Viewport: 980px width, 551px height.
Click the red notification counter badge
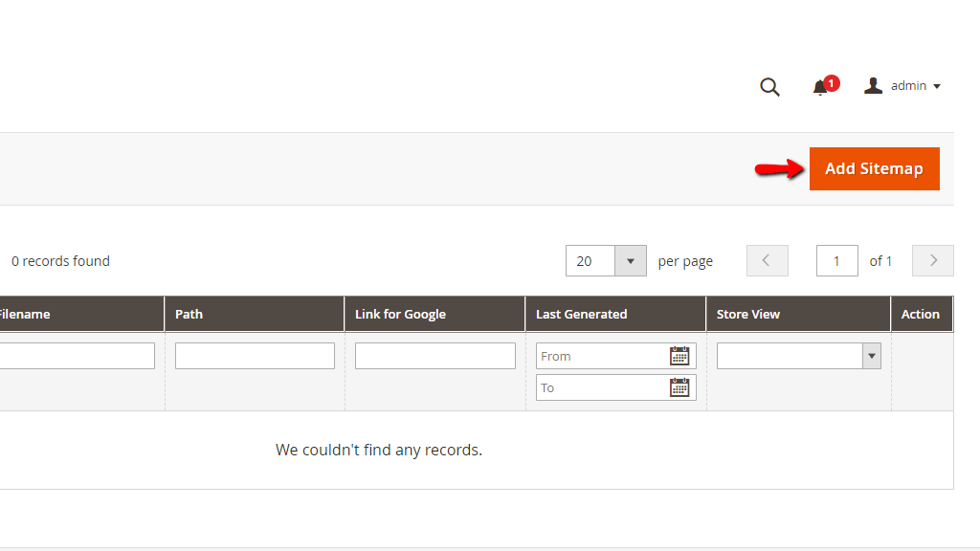[830, 82]
